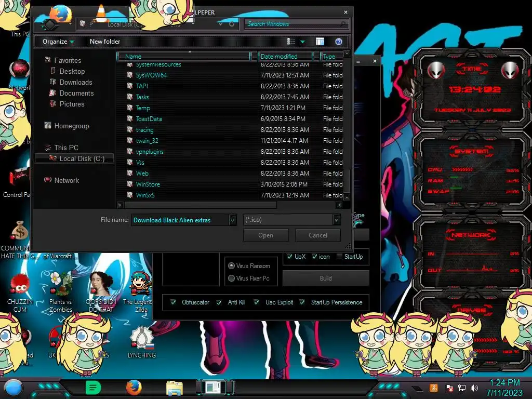Viewport: 532px width, 399px height.
Task: Click the Downloads icon under Favorites
Action: pyautogui.click(x=52, y=82)
